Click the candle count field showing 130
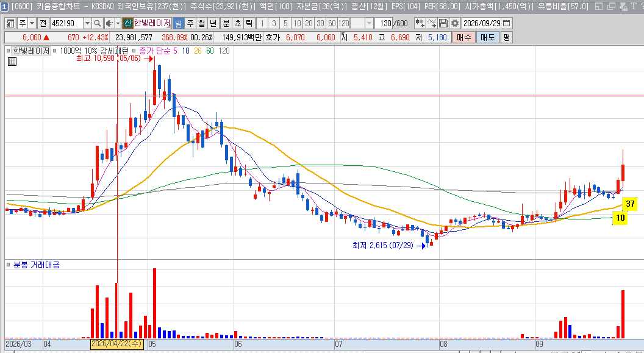The width and height of the screenshot is (644, 353). coord(384,23)
